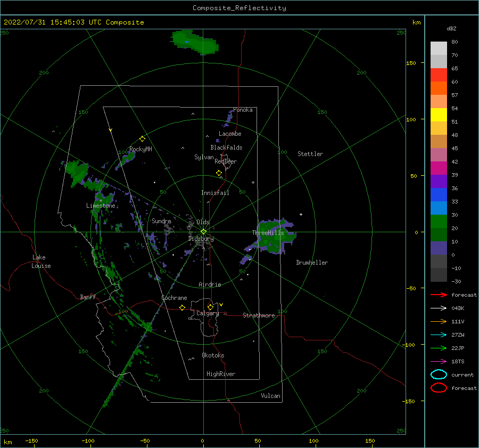479x448 pixels.
Task: Click the Airdrie label
Action: point(210,284)
